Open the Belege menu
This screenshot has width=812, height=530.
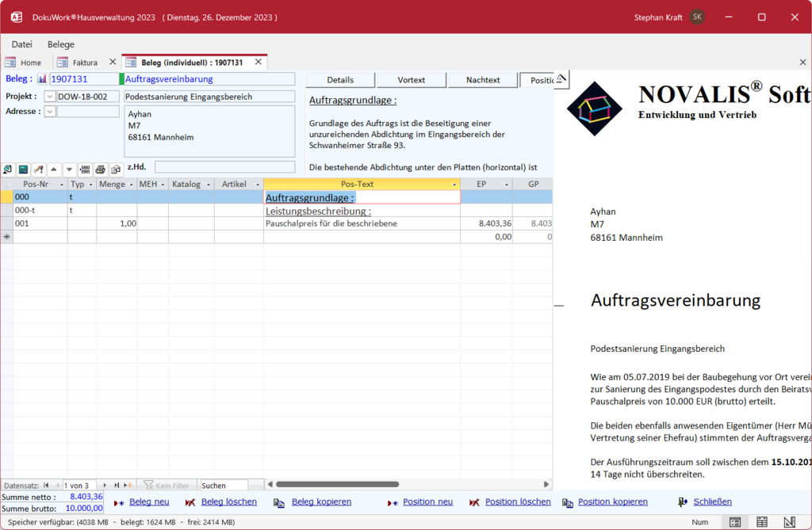pyautogui.click(x=61, y=44)
